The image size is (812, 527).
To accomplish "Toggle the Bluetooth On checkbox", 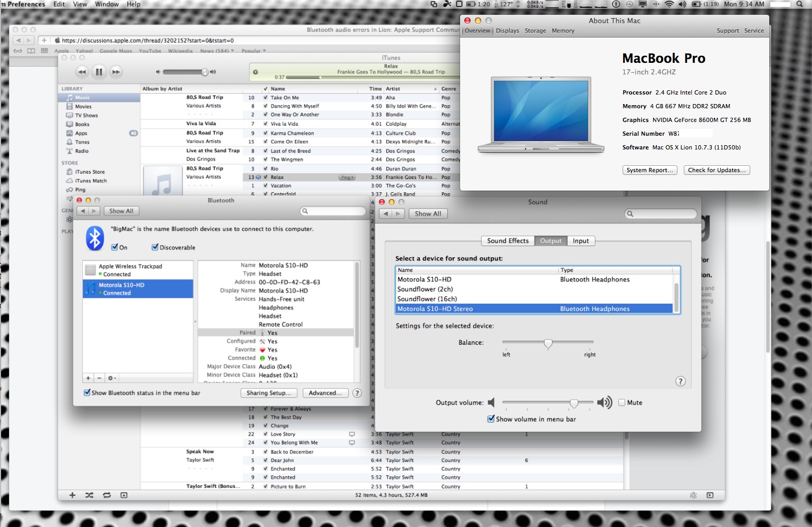I will [x=115, y=247].
